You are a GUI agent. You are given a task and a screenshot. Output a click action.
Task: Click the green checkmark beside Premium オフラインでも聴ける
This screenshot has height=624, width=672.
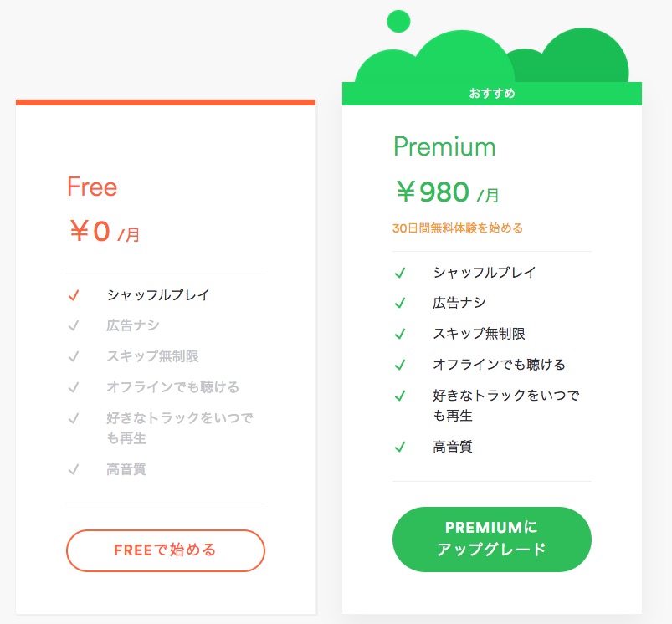400,365
